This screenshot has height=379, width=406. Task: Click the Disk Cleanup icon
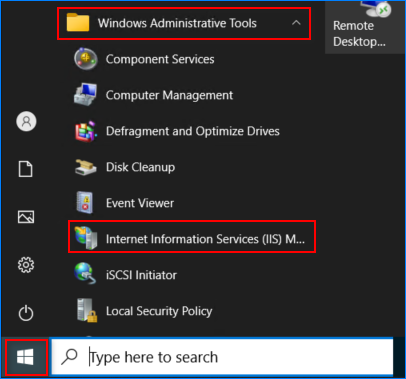coord(85,167)
